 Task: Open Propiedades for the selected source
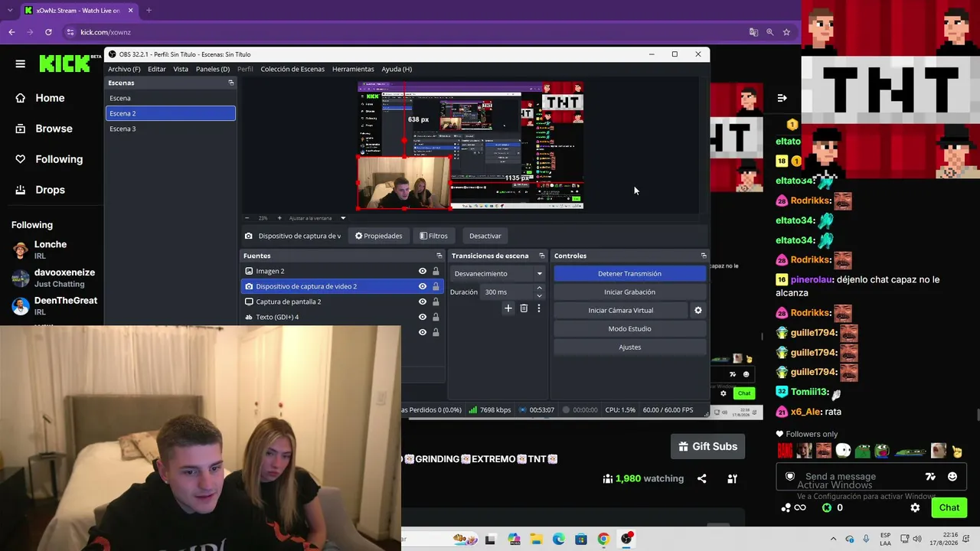click(378, 236)
